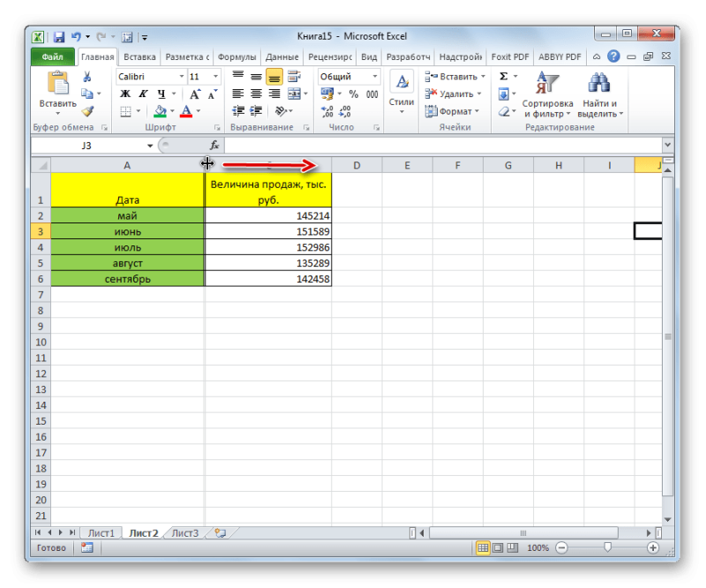This screenshot has width=706, height=588.
Task: Open Excel Help question mark
Action: click(x=613, y=57)
